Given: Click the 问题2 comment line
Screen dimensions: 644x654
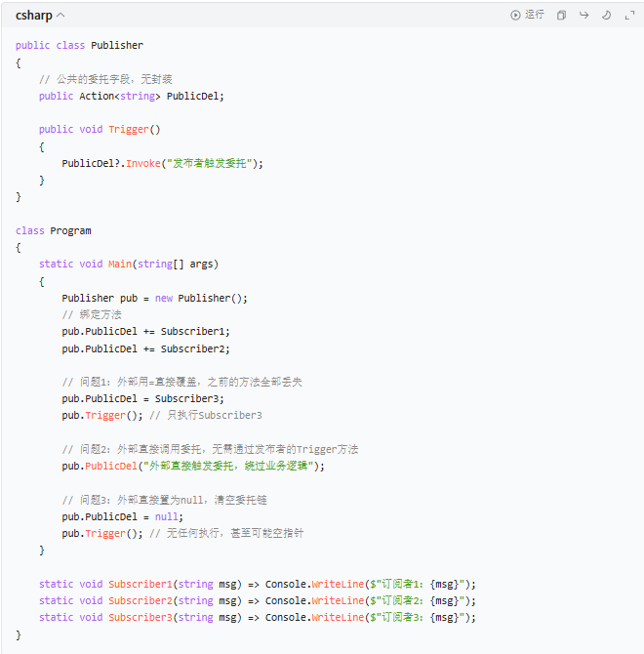Looking at the screenshot, I should [210, 449].
